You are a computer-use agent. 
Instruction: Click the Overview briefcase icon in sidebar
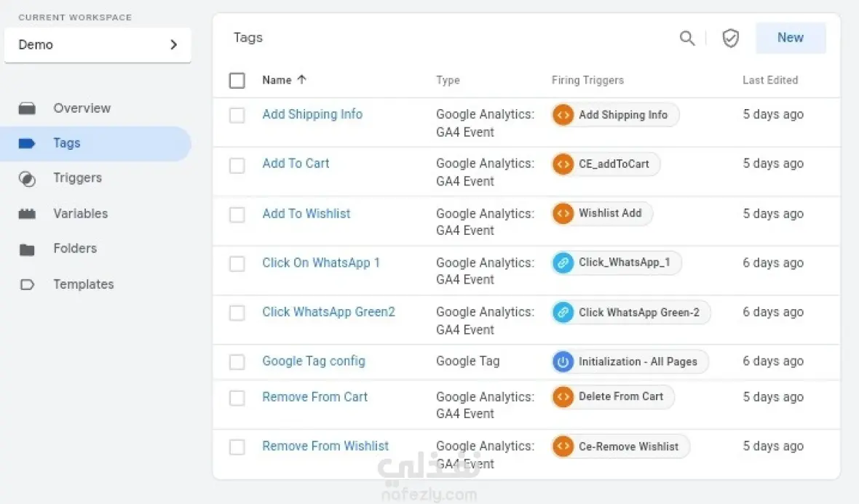tap(27, 108)
